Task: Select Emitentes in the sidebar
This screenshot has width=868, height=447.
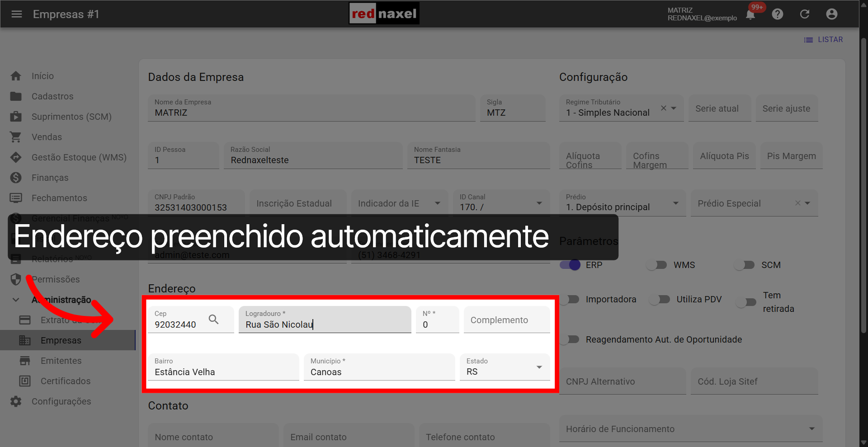Action: tap(61, 360)
